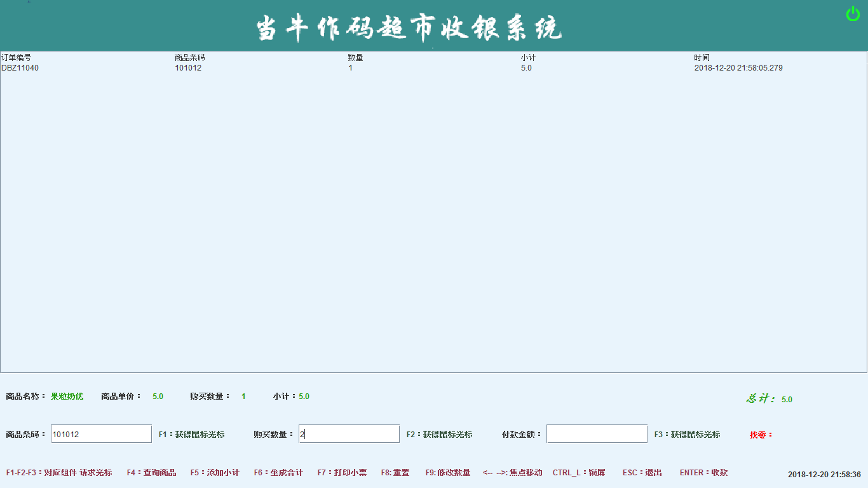Click the green power icon

853,14
